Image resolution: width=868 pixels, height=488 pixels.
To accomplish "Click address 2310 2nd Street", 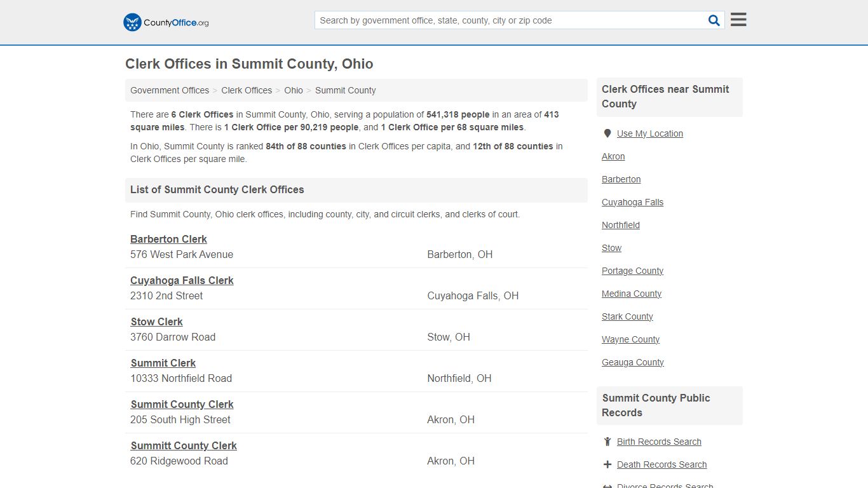I will point(166,295).
